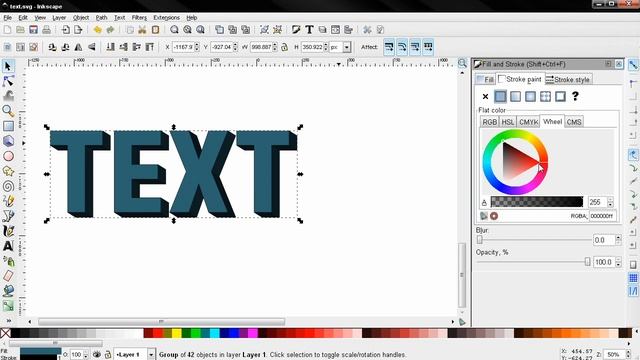Select the 3D Box tool
Viewport: 640px width, 360px height.
tap(8, 141)
